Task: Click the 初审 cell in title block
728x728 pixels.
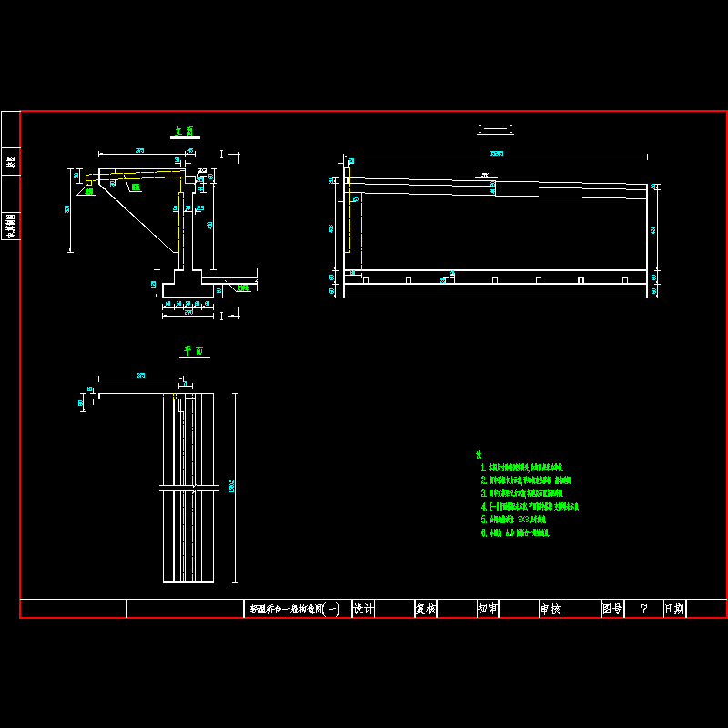Action: (488, 609)
